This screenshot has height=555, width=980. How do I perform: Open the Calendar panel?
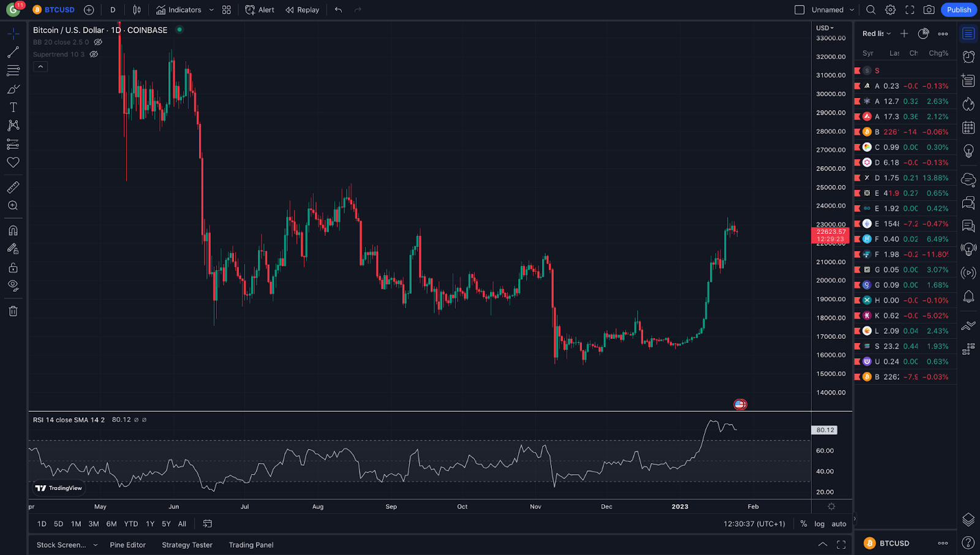(x=968, y=127)
